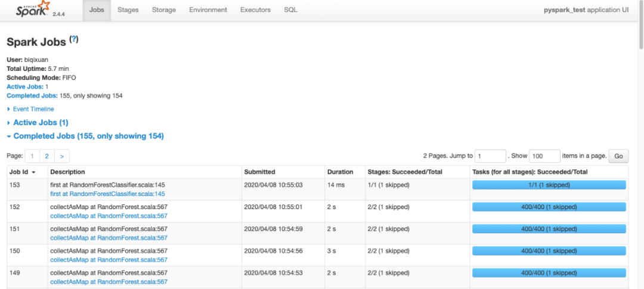View the Executors tab
644x289 pixels.
[x=255, y=10]
